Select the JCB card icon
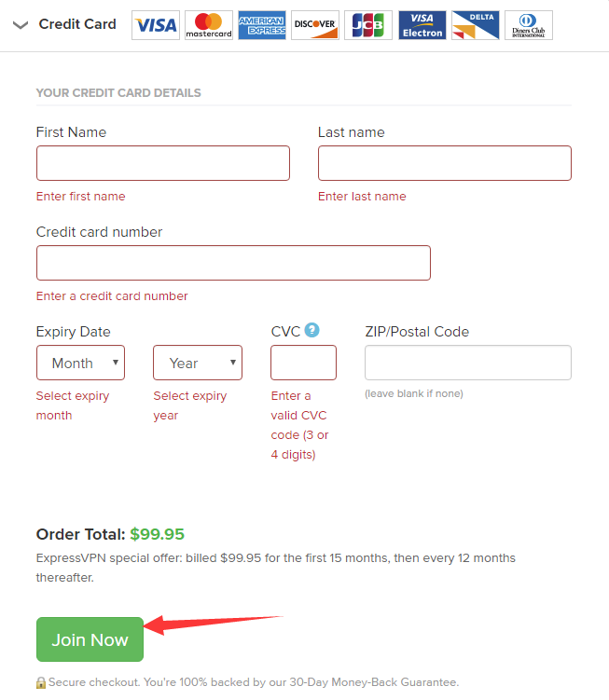This screenshot has height=700, width=609. click(x=368, y=25)
